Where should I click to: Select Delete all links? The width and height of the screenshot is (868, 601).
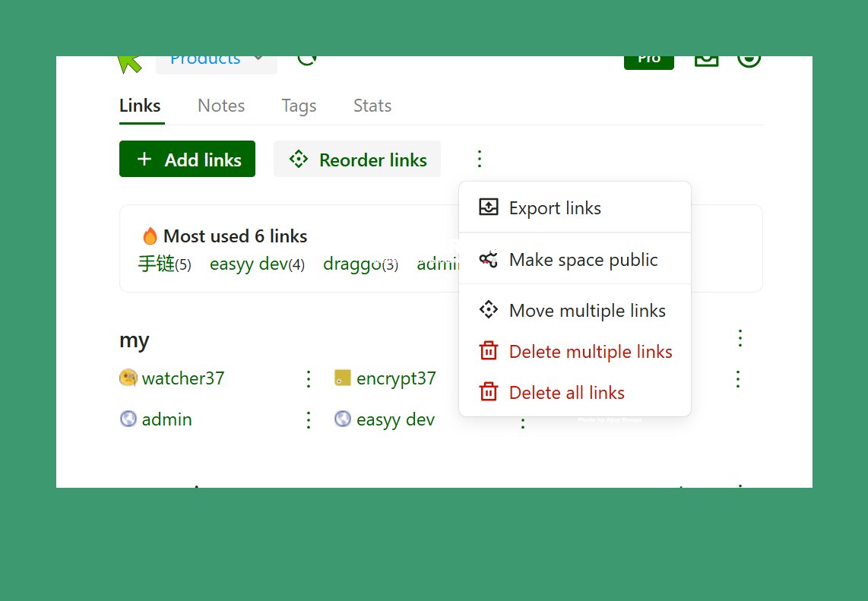[x=575, y=392]
